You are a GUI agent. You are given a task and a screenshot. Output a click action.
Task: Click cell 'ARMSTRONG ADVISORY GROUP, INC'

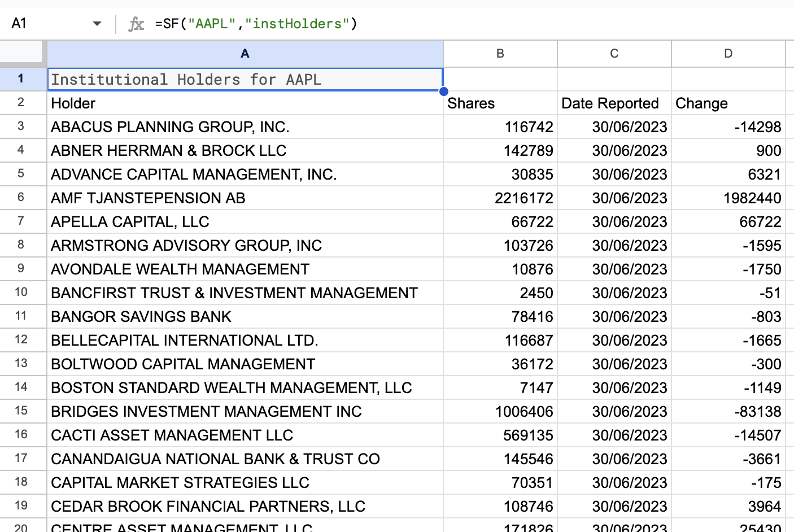[245, 246]
